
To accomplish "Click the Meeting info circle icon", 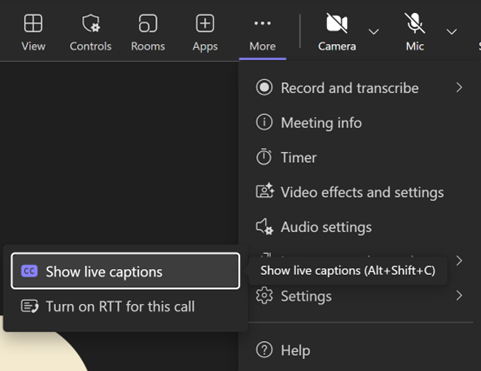I will coord(264,122).
